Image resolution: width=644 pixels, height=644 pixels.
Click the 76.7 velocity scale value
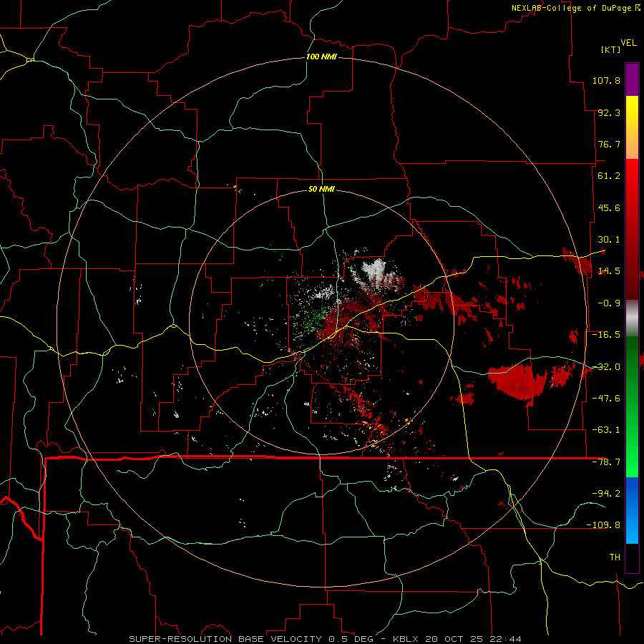[609, 144]
